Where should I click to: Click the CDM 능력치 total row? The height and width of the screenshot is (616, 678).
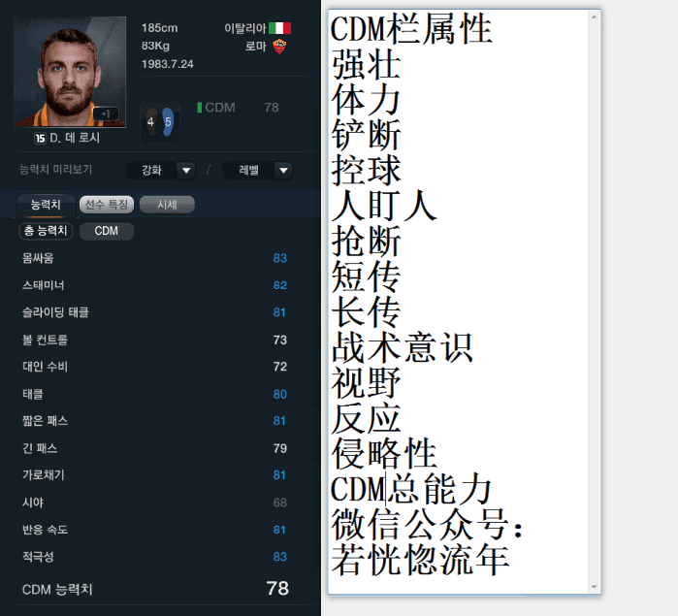[x=155, y=589]
